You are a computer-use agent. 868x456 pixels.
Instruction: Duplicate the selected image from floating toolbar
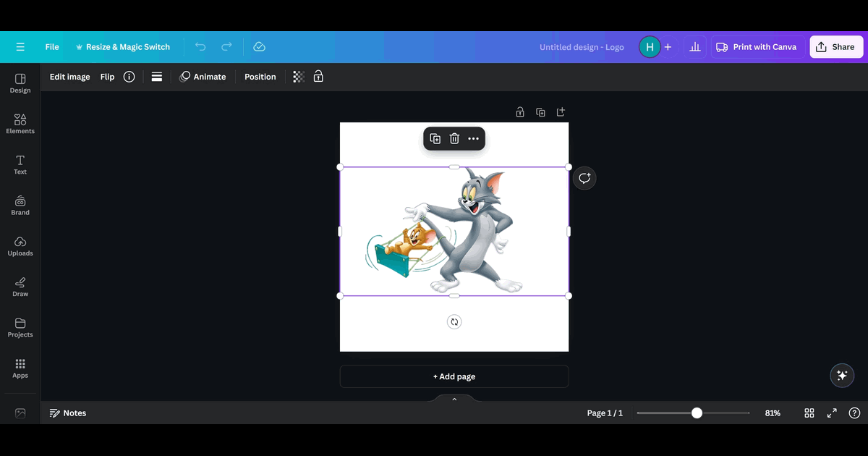435,139
